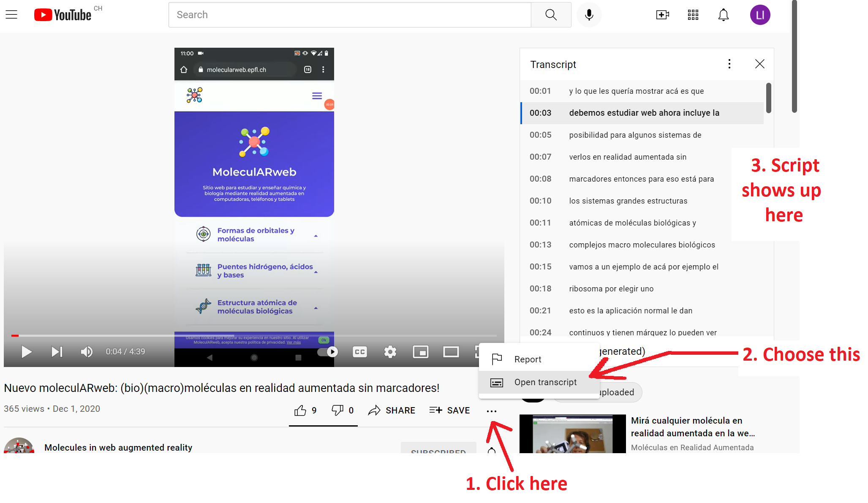Switch to miniplayer mode
Image resolution: width=868 pixels, height=503 pixels.
click(x=421, y=351)
